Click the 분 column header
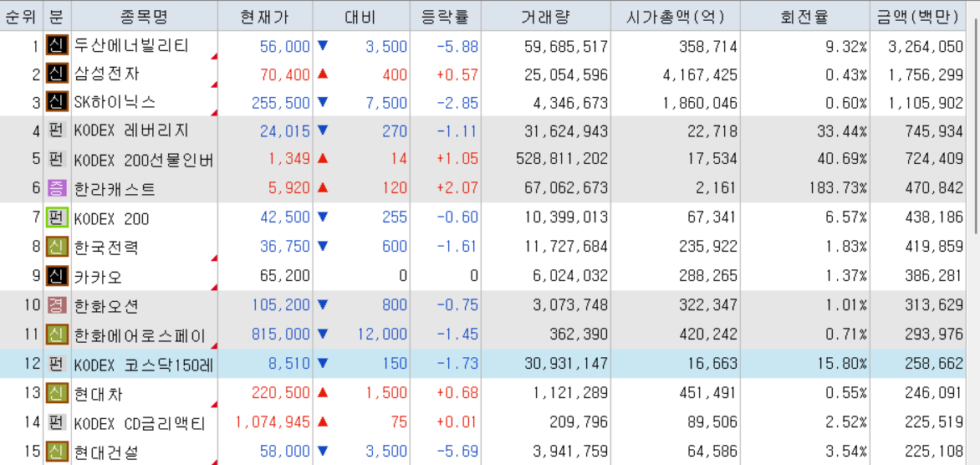980x465 pixels. coord(57,16)
